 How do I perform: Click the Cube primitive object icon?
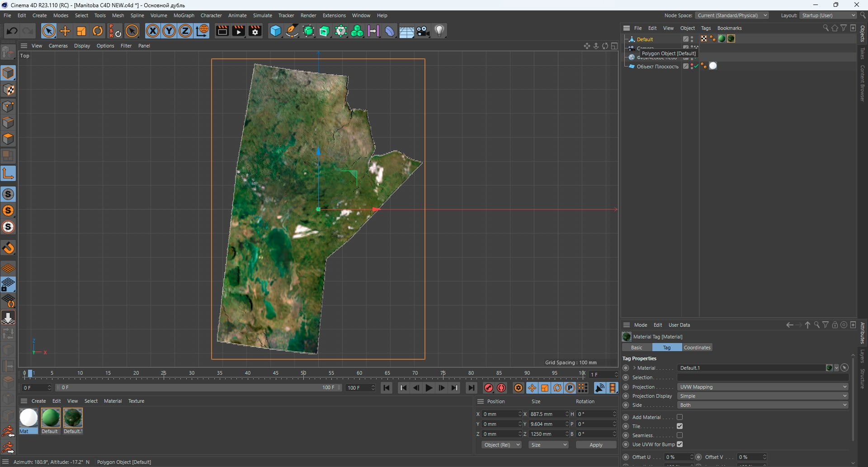click(x=275, y=31)
